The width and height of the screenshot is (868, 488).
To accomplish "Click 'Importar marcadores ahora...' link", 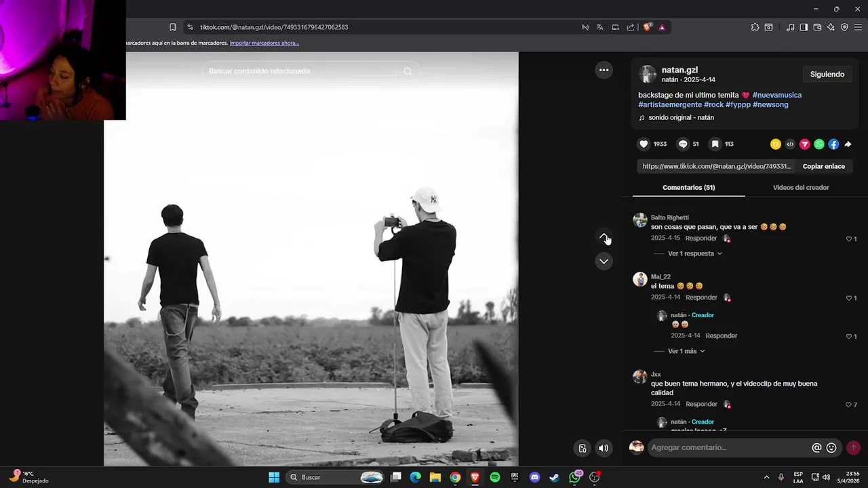I will [x=264, y=43].
